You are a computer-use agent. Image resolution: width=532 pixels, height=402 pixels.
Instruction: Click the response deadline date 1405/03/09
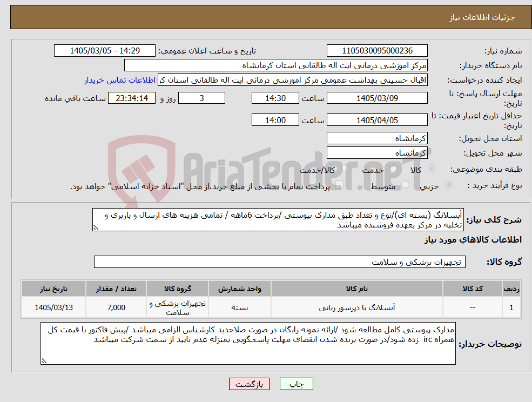click(x=377, y=98)
